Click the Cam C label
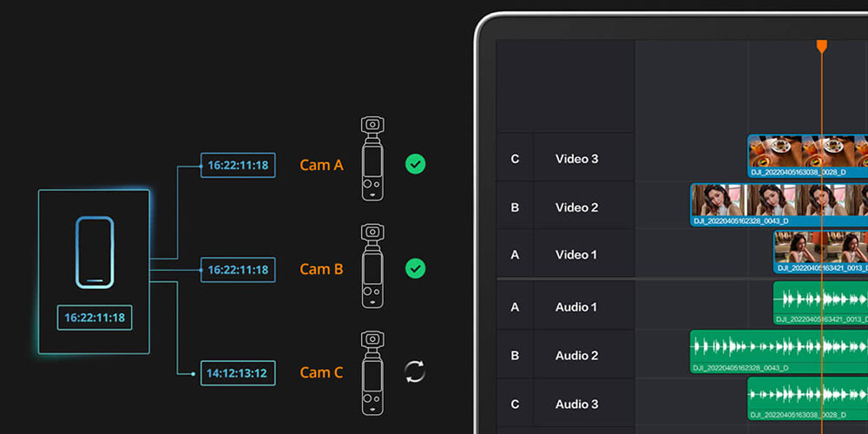The width and height of the screenshot is (868, 434). (321, 372)
